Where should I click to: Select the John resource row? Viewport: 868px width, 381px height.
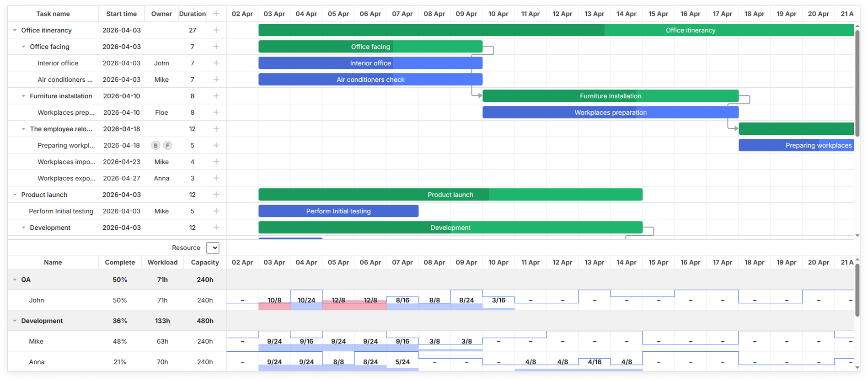pyautogui.click(x=117, y=300)
